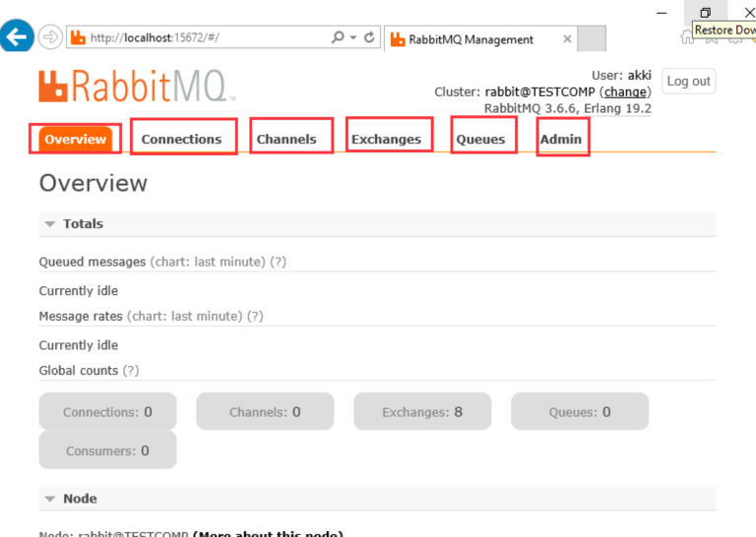Viewport: 756px width, 537px height.
Task: Open the address bar dropdown arrow
Action: (x=353, y=37)
